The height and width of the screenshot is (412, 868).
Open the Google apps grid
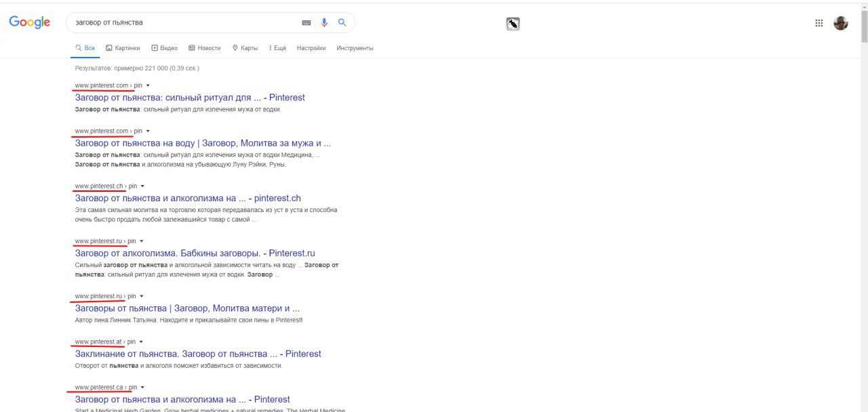tap(819, 23)
